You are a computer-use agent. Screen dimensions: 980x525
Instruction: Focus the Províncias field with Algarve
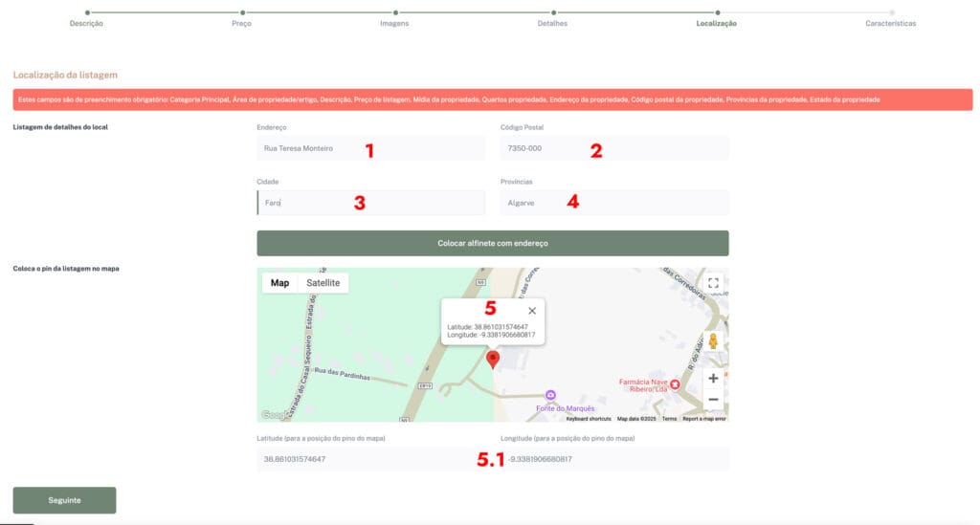(x=614, y=203)
